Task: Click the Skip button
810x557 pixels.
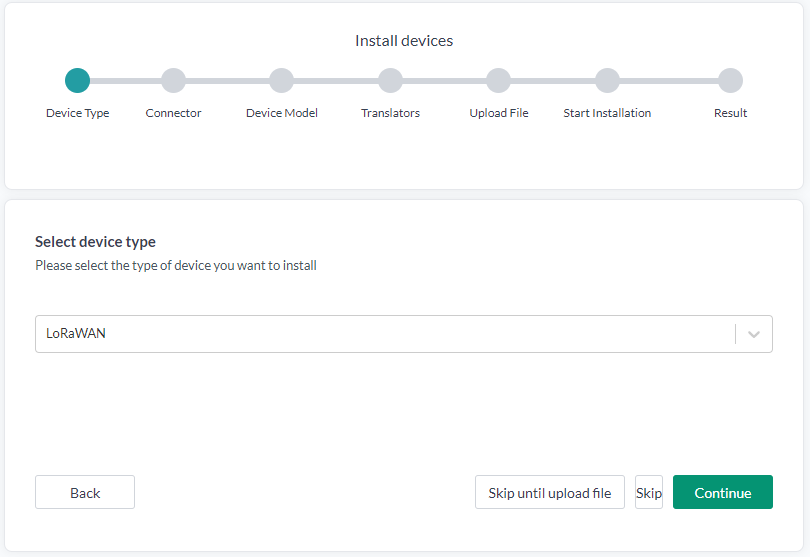Action: click(649, 492)
